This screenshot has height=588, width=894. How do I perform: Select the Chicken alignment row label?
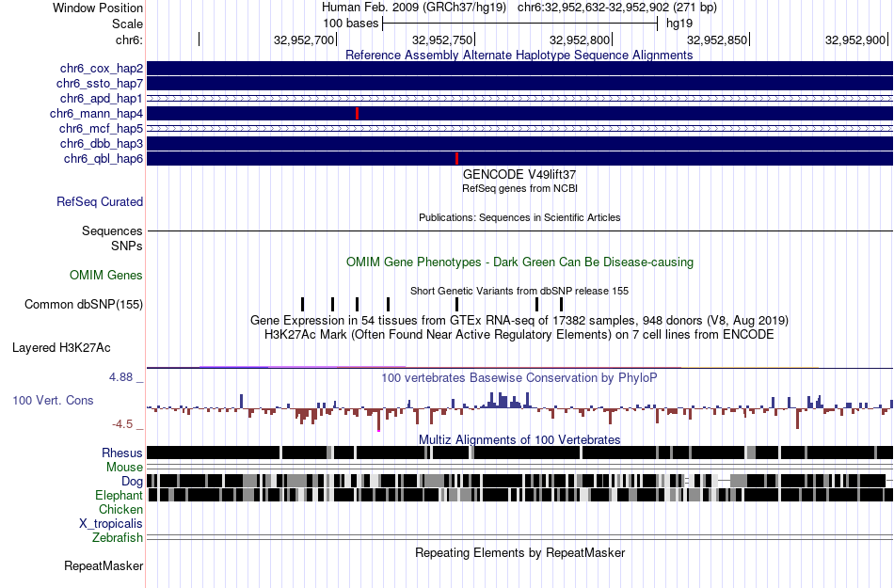pyautogui.click(x=120, y=509)
